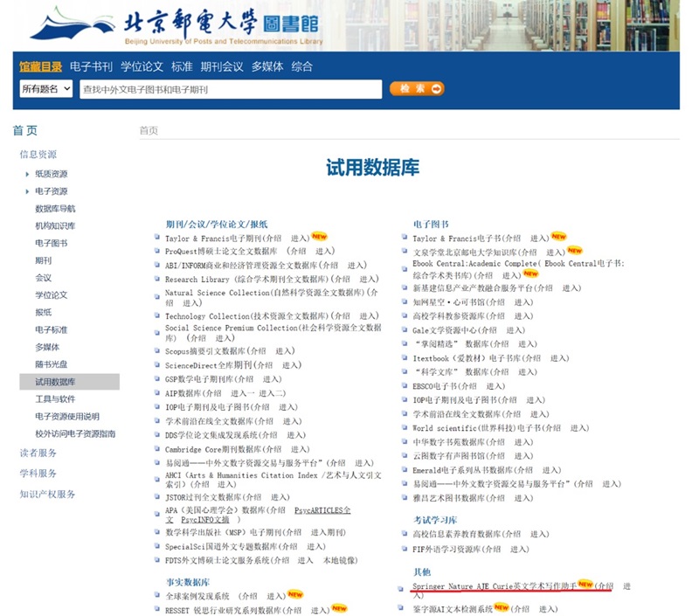This screenshot has width=699, height=616.
Task: Click 进入 for Cambridge Core期刊数据库
Action: (299, 449)
